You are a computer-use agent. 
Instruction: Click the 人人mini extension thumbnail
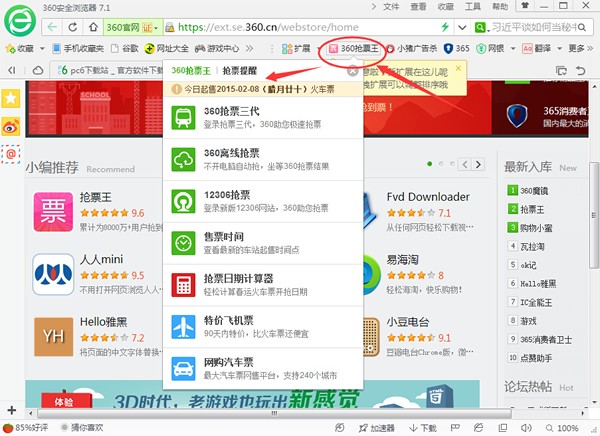[55, 270]
